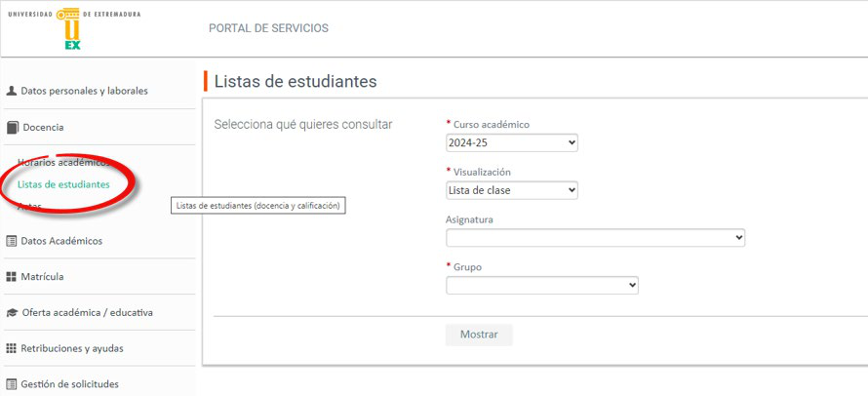Collapse the Docencia section
Viewport: 868px width, 396px height.
pyautogui.click(x=43, y=128)
